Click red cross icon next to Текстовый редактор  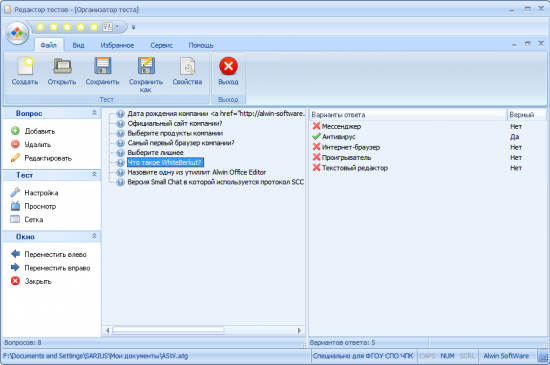click(316, 168)
